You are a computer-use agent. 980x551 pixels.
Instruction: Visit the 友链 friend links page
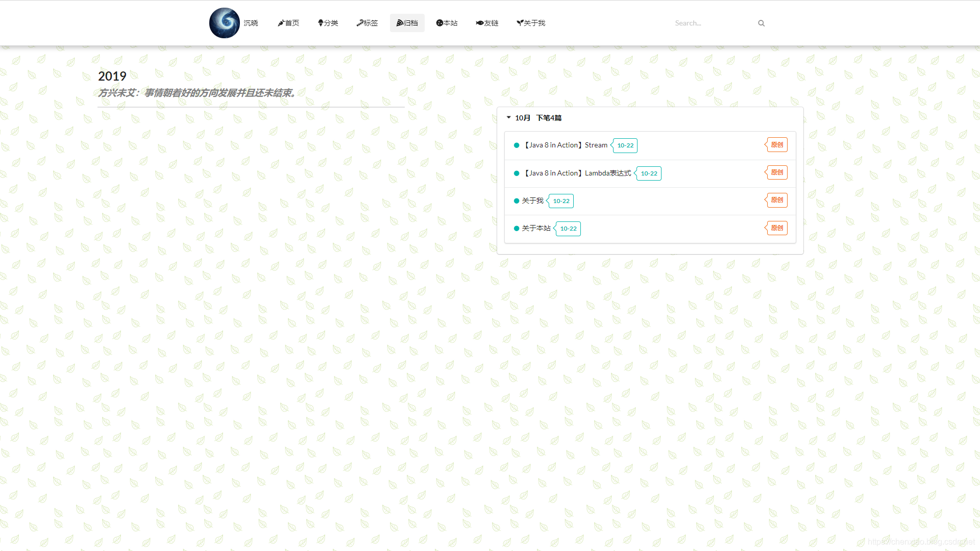click(x=487, y=23)
